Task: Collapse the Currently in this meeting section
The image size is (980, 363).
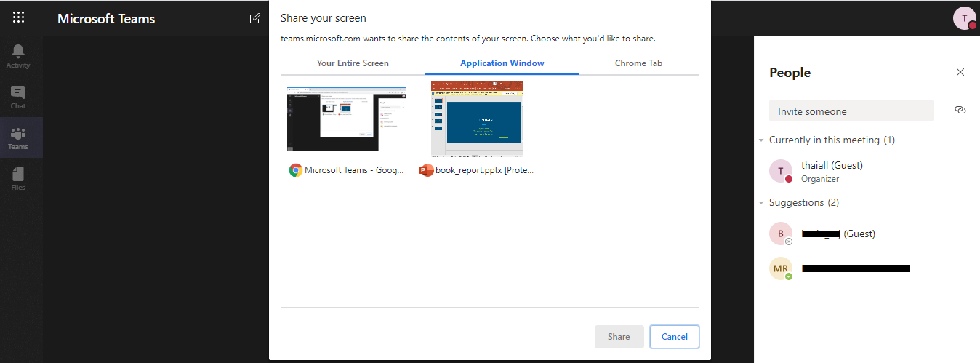Action: (x=761, y=140)
